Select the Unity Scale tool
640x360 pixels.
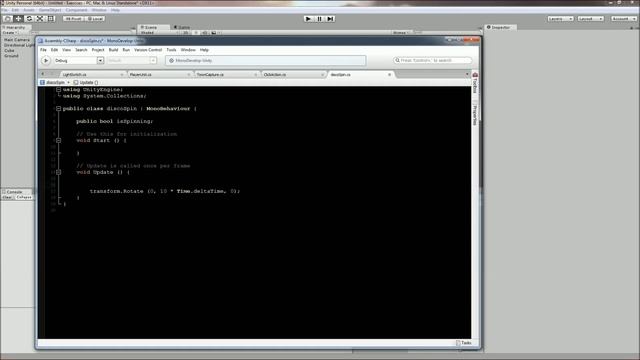click(40, 19)
